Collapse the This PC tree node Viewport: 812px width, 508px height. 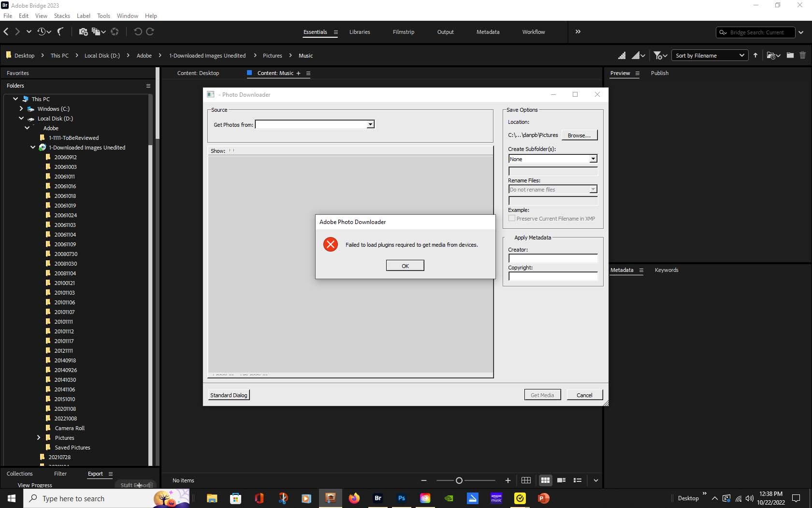[15, 99]
